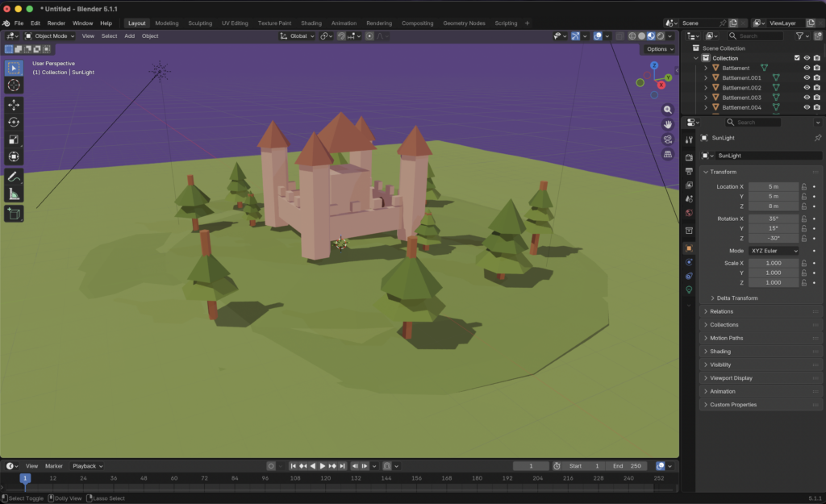Toggle lock on Location X
The height and width of the screenshot is (504, 826).
[804, 186]
